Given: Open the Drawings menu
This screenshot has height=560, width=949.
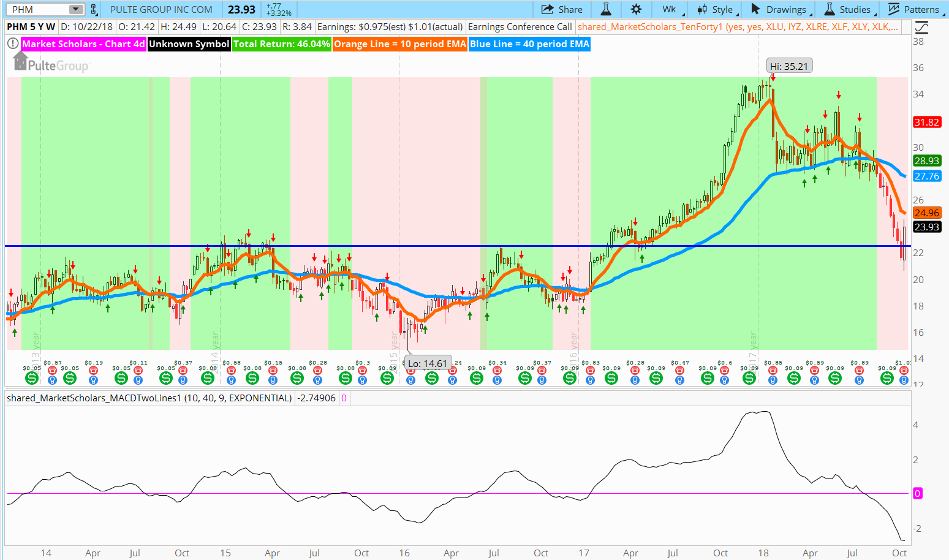Looking at the screenshot, I should point(781,9).
